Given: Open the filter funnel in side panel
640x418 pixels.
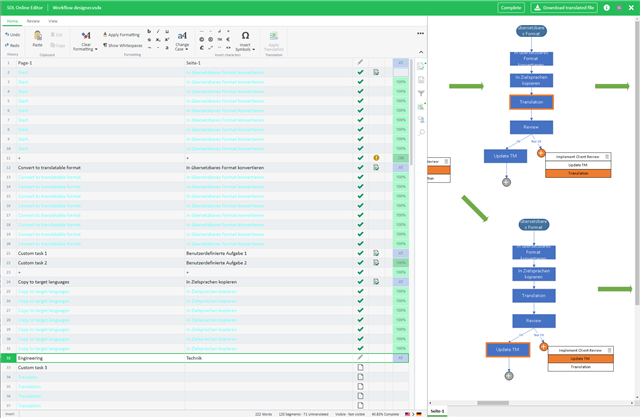Looking at the screenshot, I should [422, 93].
